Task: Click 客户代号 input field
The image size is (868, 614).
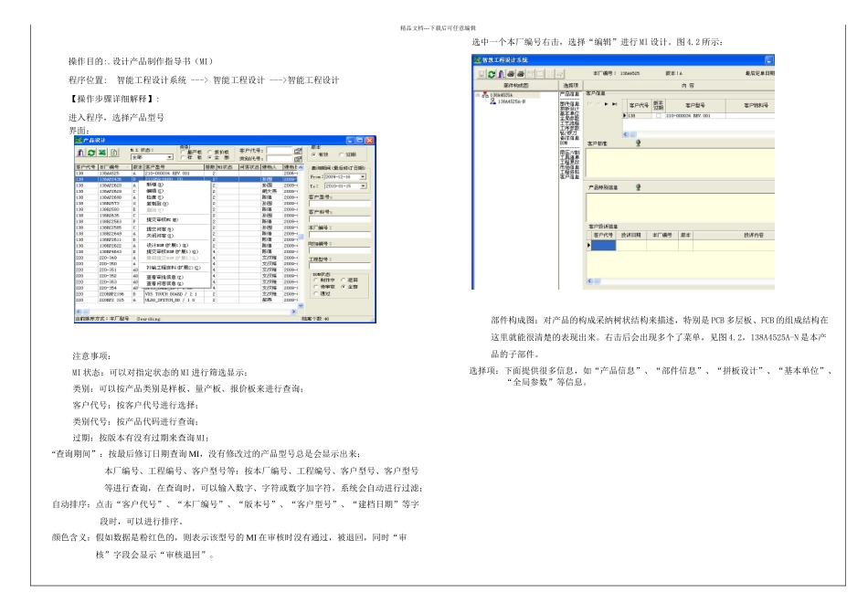Action: [x=279, y=151]
